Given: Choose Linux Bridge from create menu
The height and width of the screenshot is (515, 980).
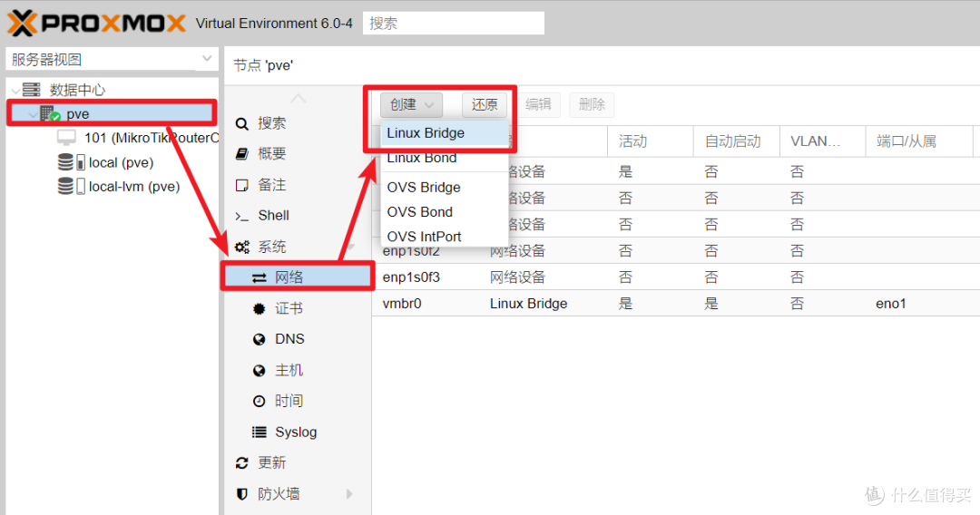Looking at the screenshot, I should point(445,133).
